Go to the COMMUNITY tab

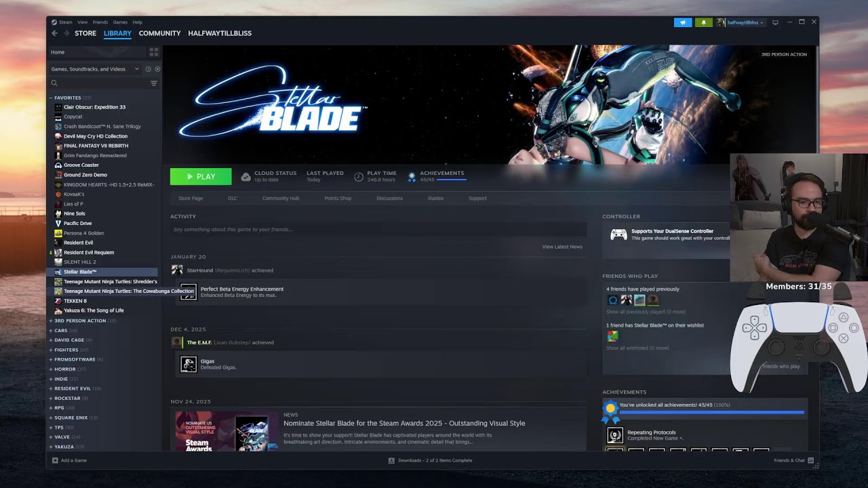coord(159,33)
